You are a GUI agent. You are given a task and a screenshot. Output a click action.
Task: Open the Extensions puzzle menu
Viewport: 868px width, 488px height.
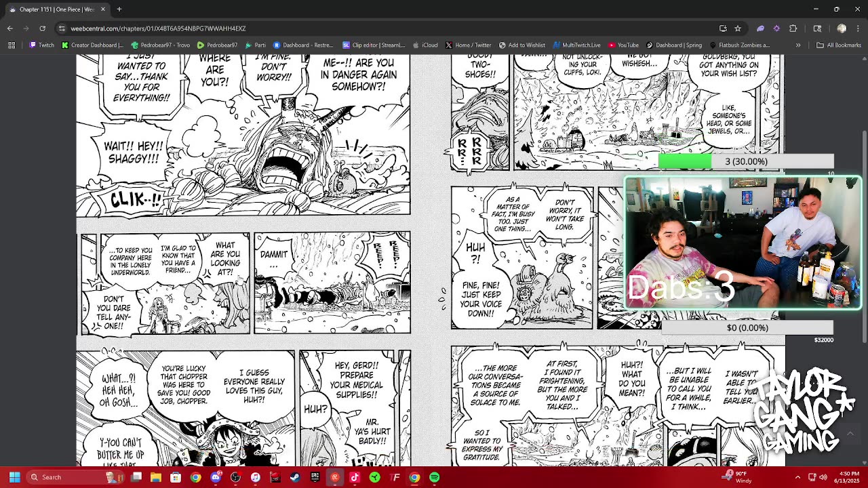[793, 28]
